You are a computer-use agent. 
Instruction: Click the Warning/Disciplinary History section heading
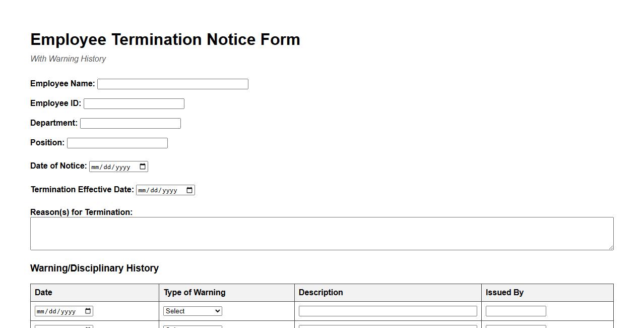94,268
